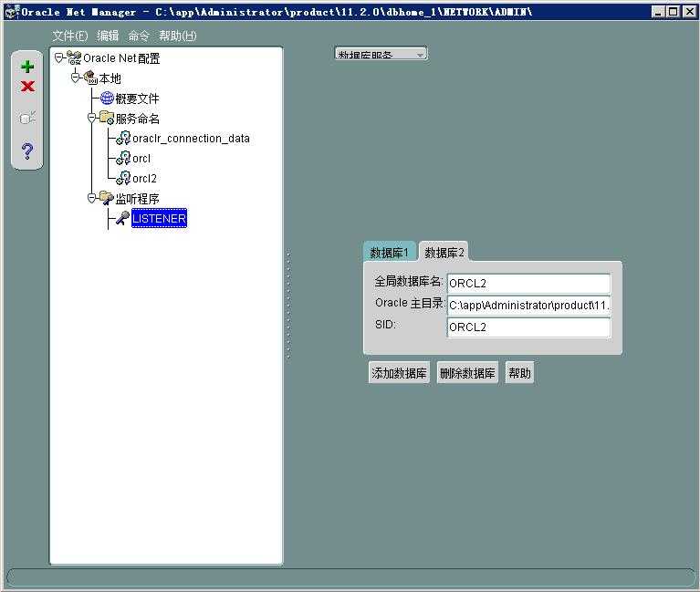Click the green plus Create icon
This screenshot has height=592, width=700.
tap(27, 67)
